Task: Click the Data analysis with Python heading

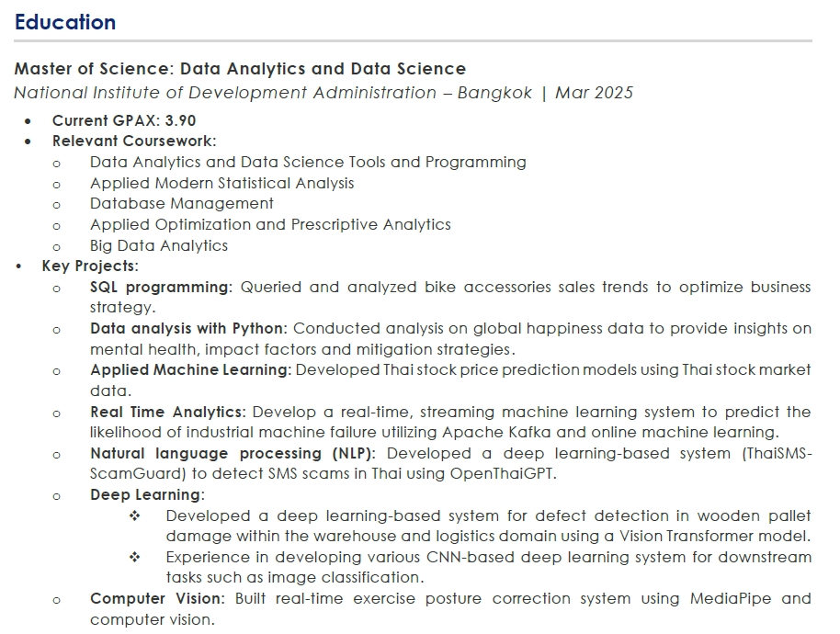Action: click(188, 328)
